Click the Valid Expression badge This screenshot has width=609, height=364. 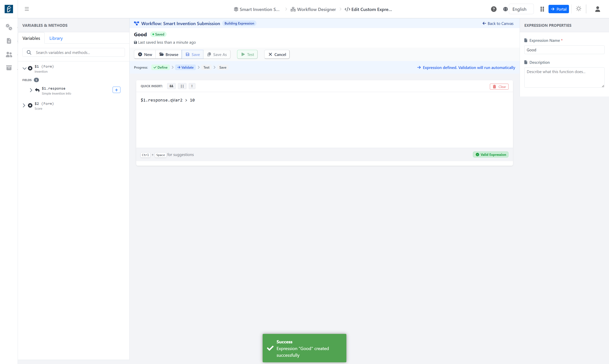pos(491,154)
